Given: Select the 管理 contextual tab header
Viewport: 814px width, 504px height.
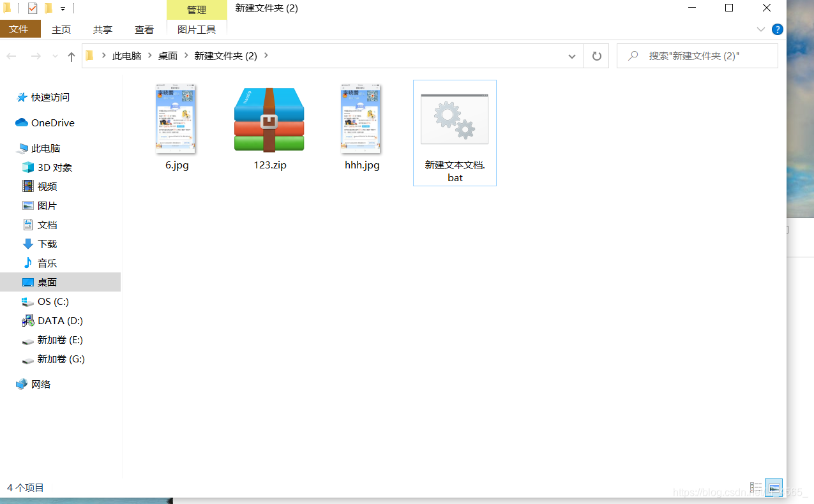Looking at the screenshot, I should [x=197, y=10].
